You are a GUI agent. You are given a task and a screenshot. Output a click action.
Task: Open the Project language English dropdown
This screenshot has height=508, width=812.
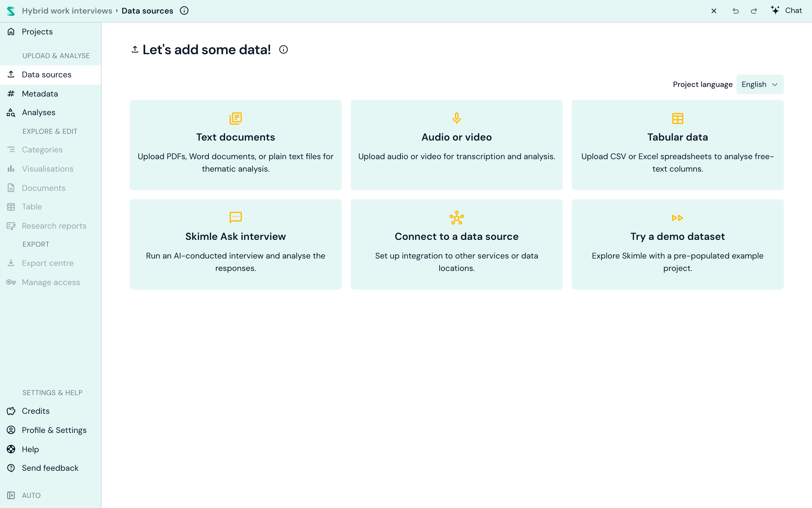point(760,84)
